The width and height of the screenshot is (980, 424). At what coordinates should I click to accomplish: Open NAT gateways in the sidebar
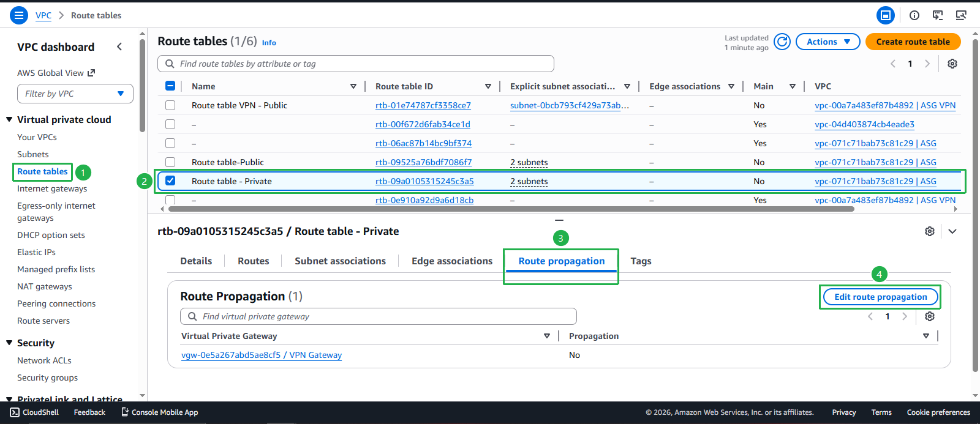tap(45, 286)
